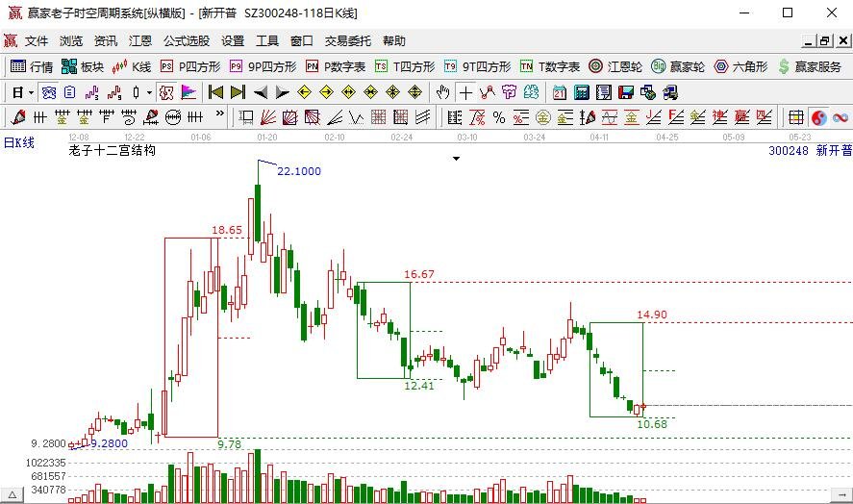853x504 pixels.
Task: Select the percent % drawing tool
Action: (499, 117)
